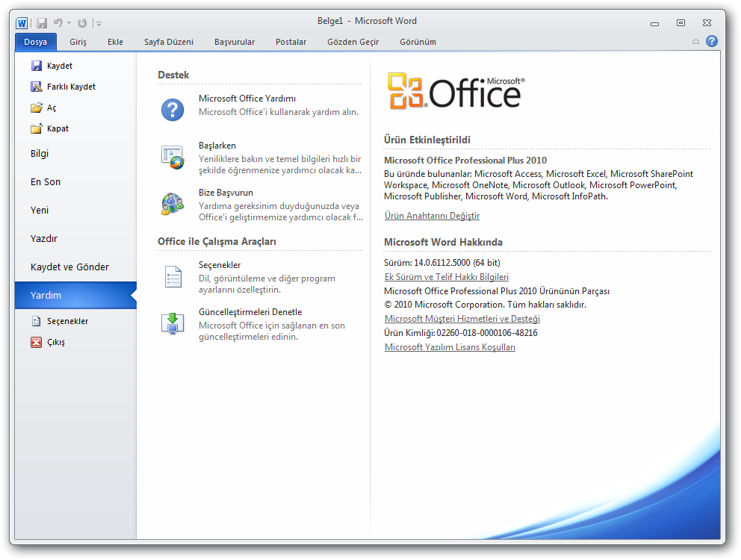Click the version text 14.0.6112.5000 (64 bit)

coord(457,263)
